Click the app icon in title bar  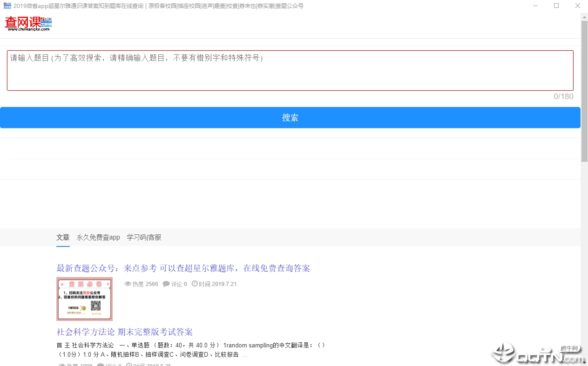click(7, 6)
